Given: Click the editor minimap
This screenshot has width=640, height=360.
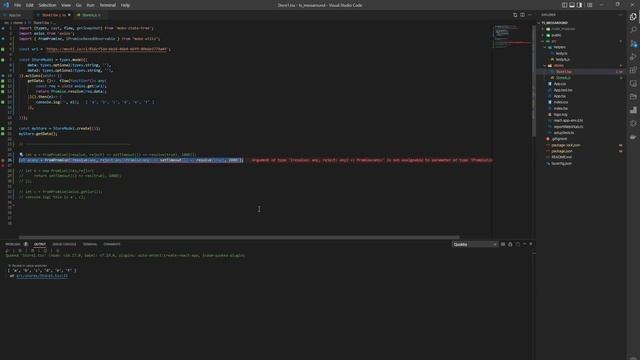Looking at the screenshot, I should point(511,37).
